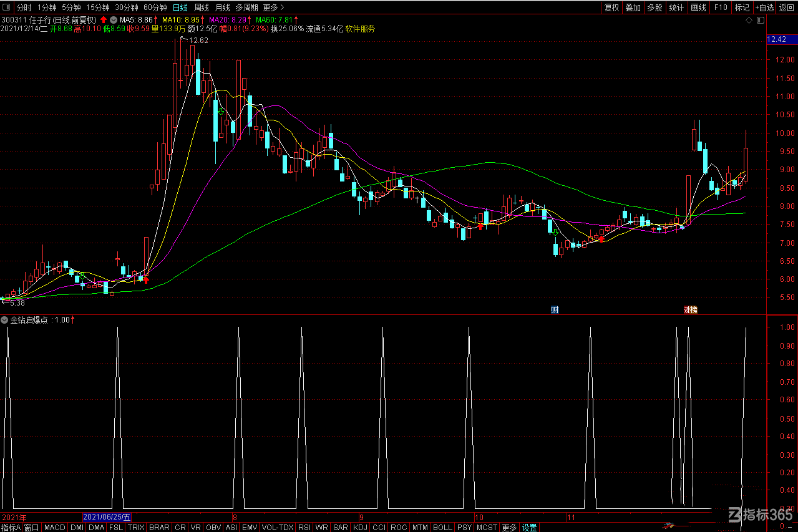Click the 多股 multi-stock button

pyautogui.click(x=654, y=7)
